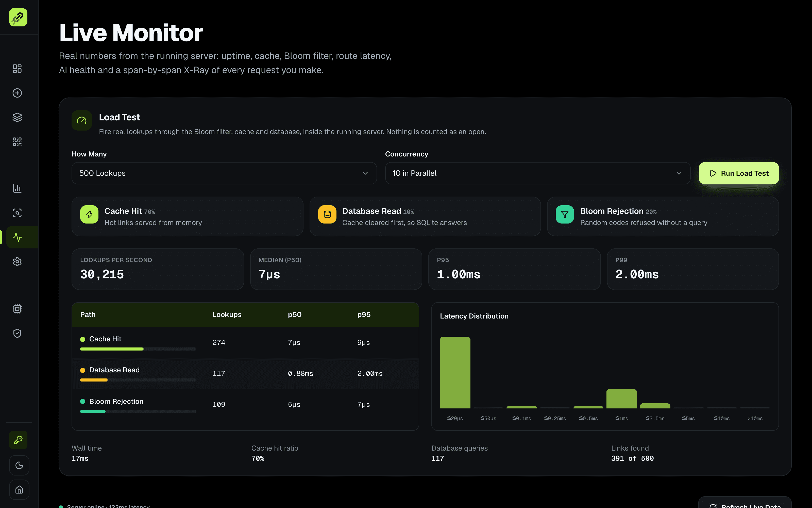The height and width of the screenshot is (508, 812).
Task: Click the Bloom Rejection funnel icon
Action: click(565, 214)
